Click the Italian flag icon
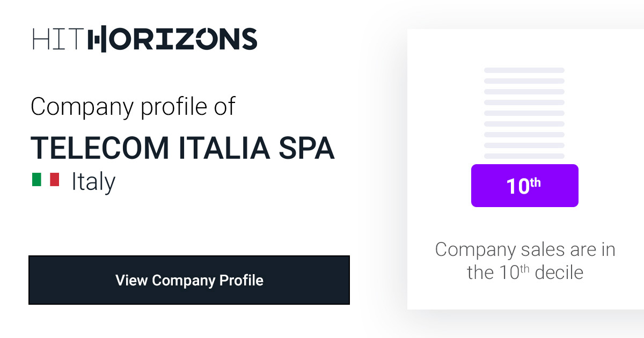Viewport: 644px width, 338px height. pyautogui.click(x=46, y=179)
